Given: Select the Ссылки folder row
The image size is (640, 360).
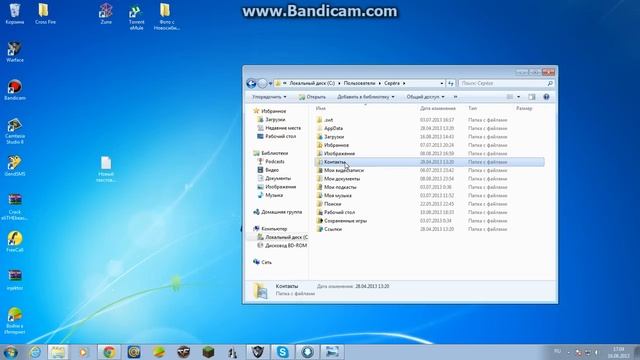Looking at the screenshot, I should tap(429, 229).
